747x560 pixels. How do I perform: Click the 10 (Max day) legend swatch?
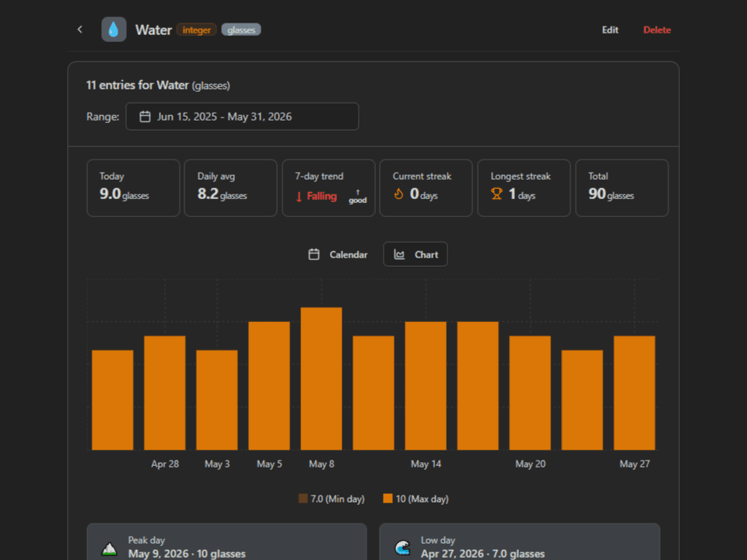(388, 499)
